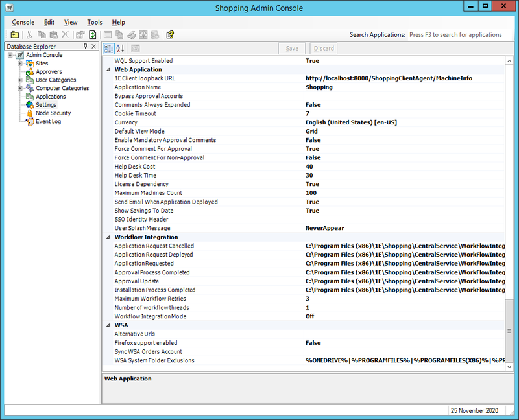Select the Node Security tree item
The height and width of the screenshot is (420, 519).
(53, 113)
